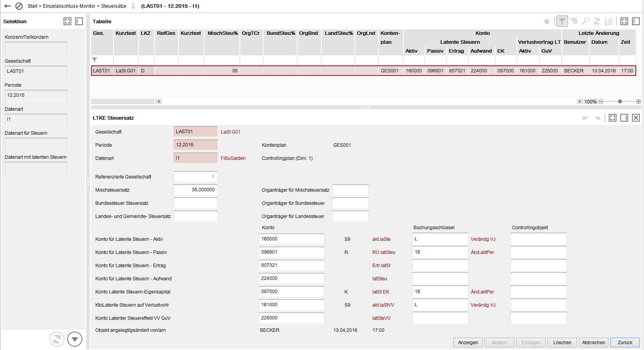
Task: Click the Löschen button
Action: (x=562, y=343)
